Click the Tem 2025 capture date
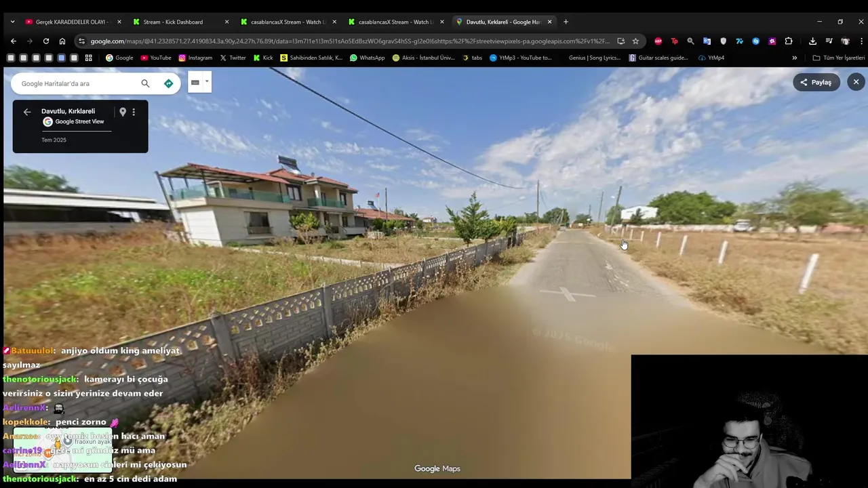Viewport: 868px width, 488px height. click(x=54, y=140)
